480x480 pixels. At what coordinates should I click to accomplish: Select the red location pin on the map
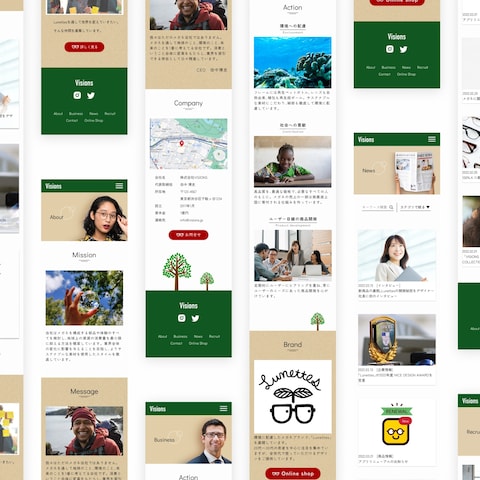182,144
